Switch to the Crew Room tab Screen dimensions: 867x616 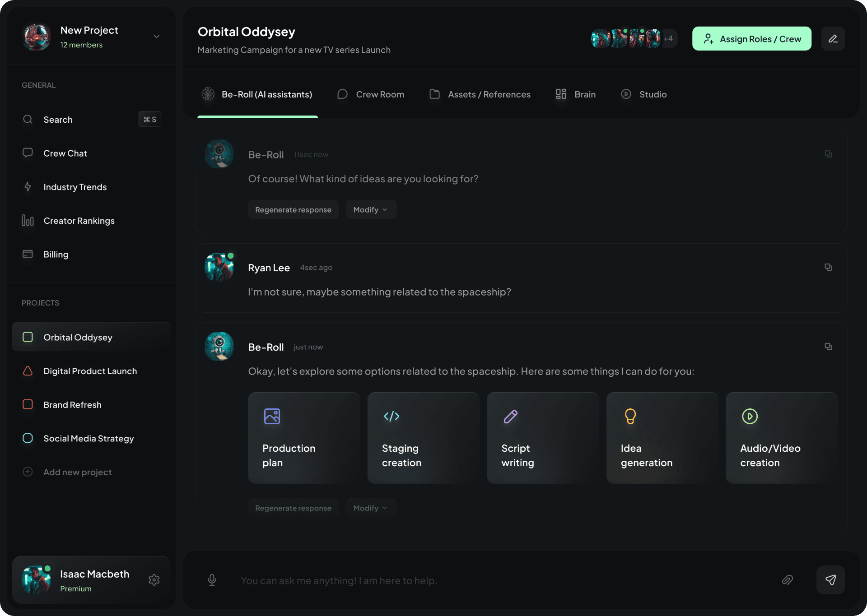[380, 94]
